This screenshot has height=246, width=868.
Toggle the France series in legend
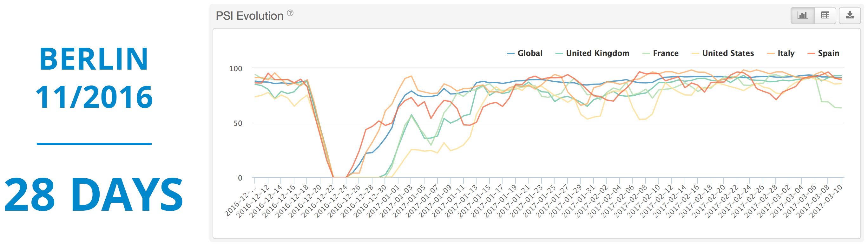666,53
